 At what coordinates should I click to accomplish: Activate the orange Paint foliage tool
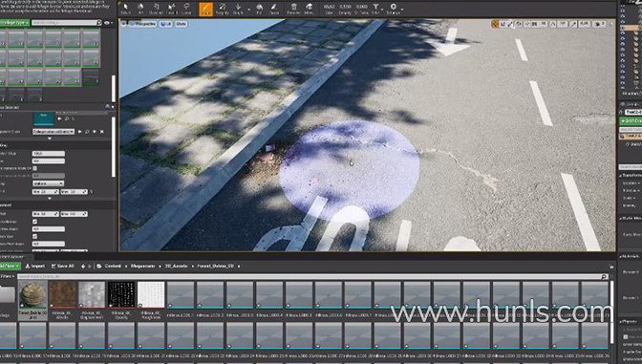click(206, 9)
